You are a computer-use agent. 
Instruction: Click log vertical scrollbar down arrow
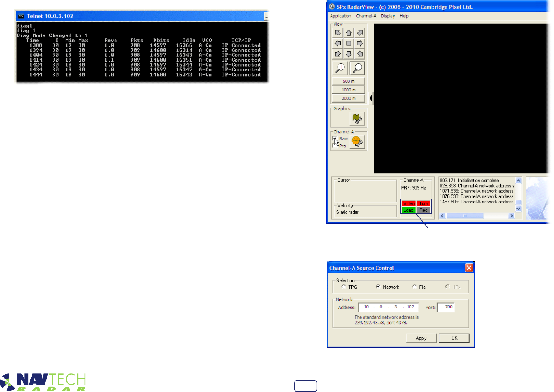coord(518,209)
